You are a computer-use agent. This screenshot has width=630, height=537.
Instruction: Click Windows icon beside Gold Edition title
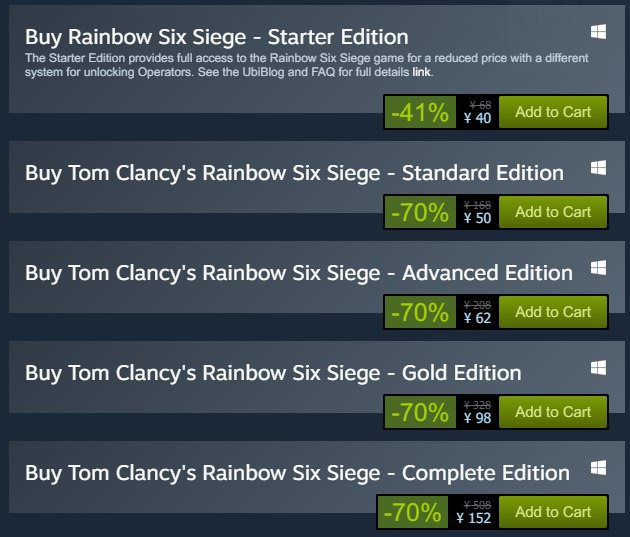tap(598, 367)
